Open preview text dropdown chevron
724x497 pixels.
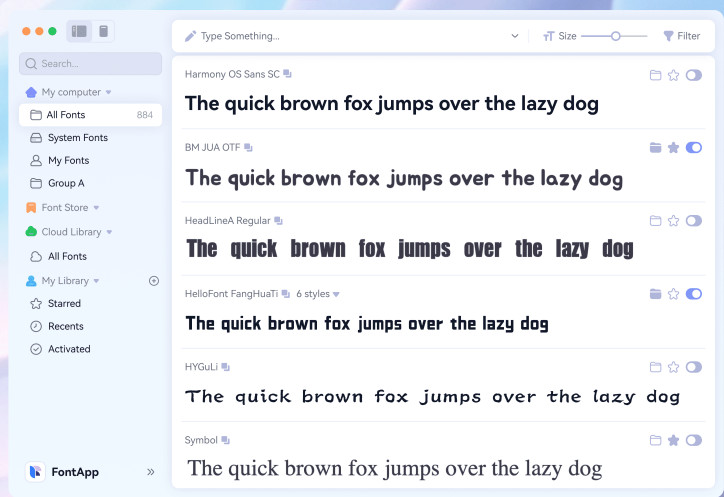(515, 36)
